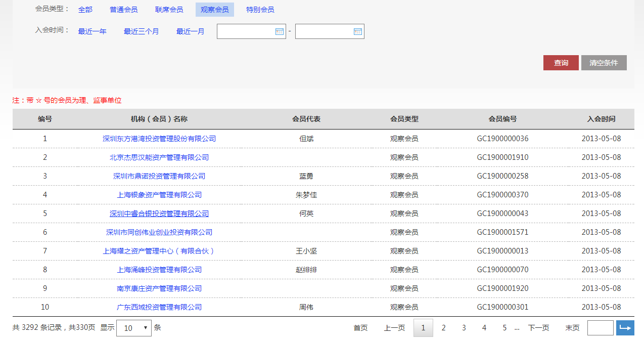This screenshot has width=644, height=341.
Task: Click the start date input field
Action: 251,31
